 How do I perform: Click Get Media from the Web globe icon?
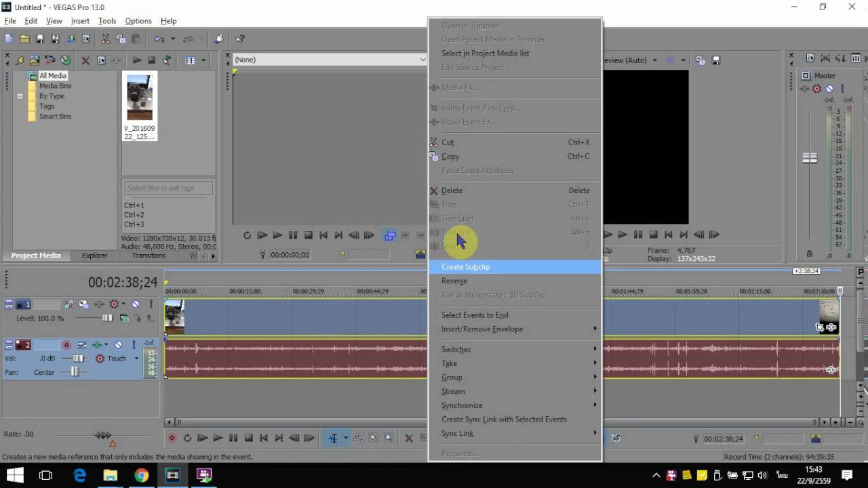click(x=65, y=60)
